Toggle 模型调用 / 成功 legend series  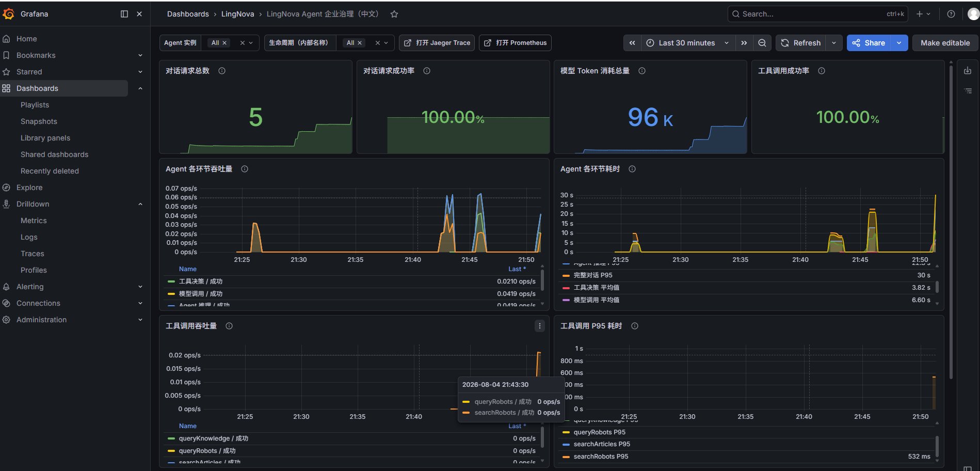201,294
